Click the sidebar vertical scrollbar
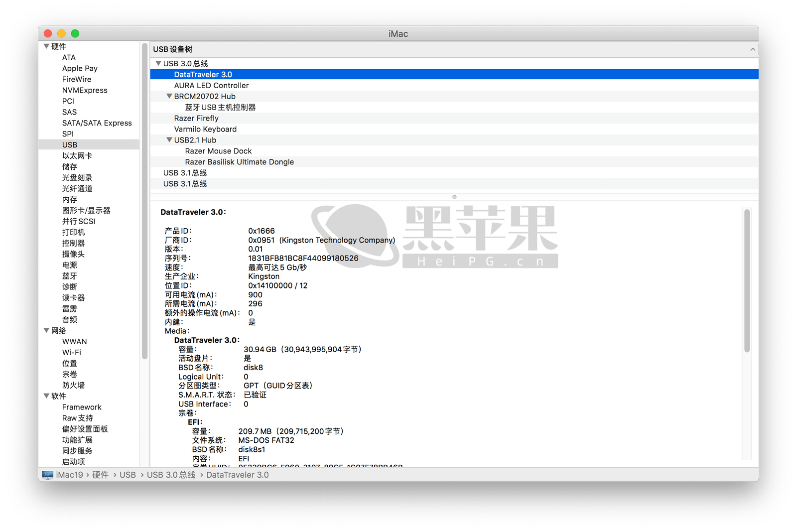Viewport: 797px width, 532px height. tap(145, 201)
